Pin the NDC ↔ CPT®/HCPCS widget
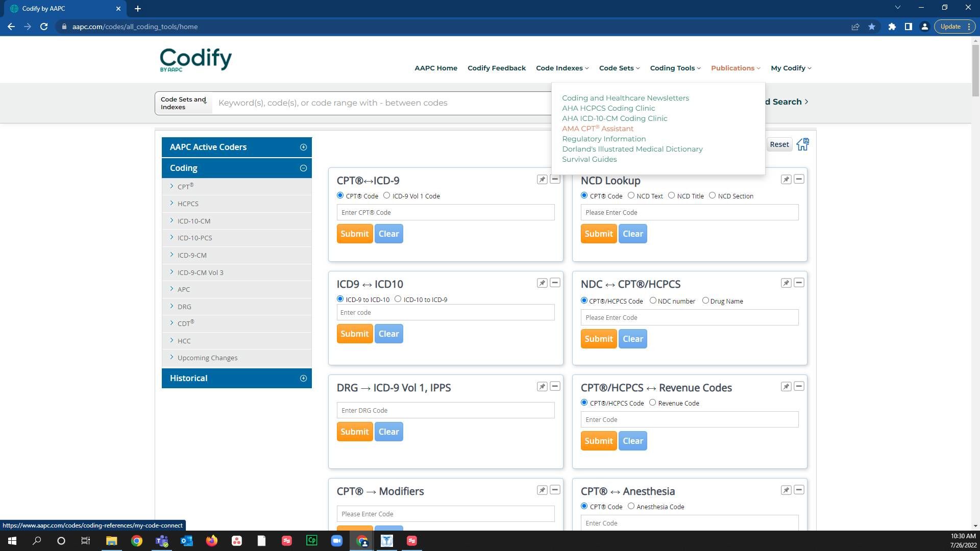The height and width of the screenshot is (551, 980). click(x=786, y=283)
